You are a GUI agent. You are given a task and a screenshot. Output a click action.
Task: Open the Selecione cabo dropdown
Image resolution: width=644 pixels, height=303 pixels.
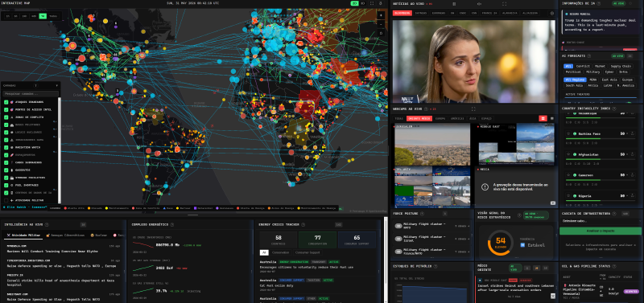point(600,221)
